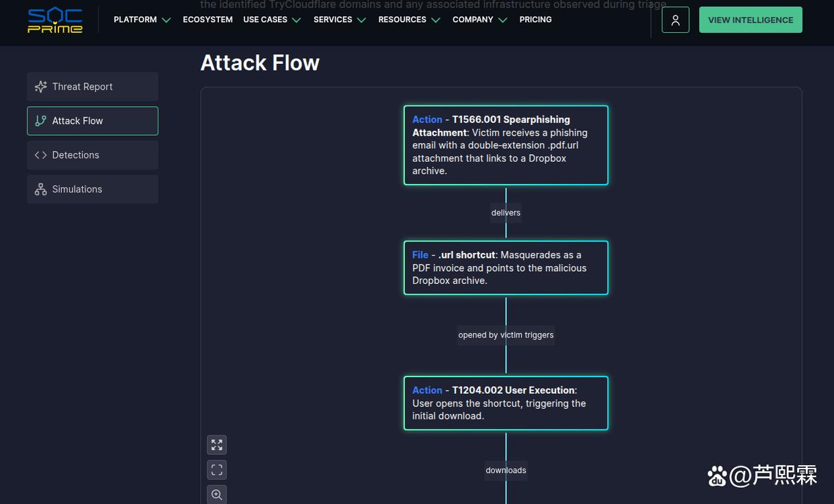Click the fullscreen expand arrows icon
The width and height of the screenshot is (834, 504).
217,445
